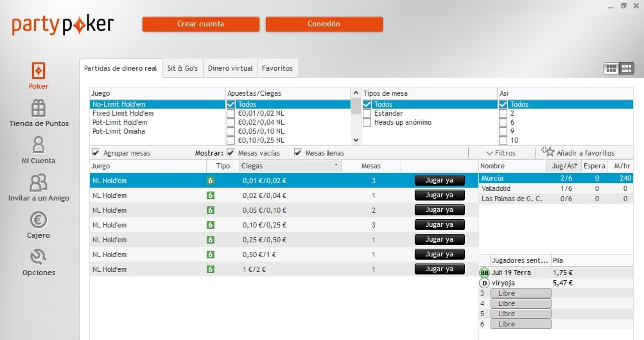Select Pot-Limit Omaha game
The width and height of the screenshot is (644, 340).
coord(157,132)
